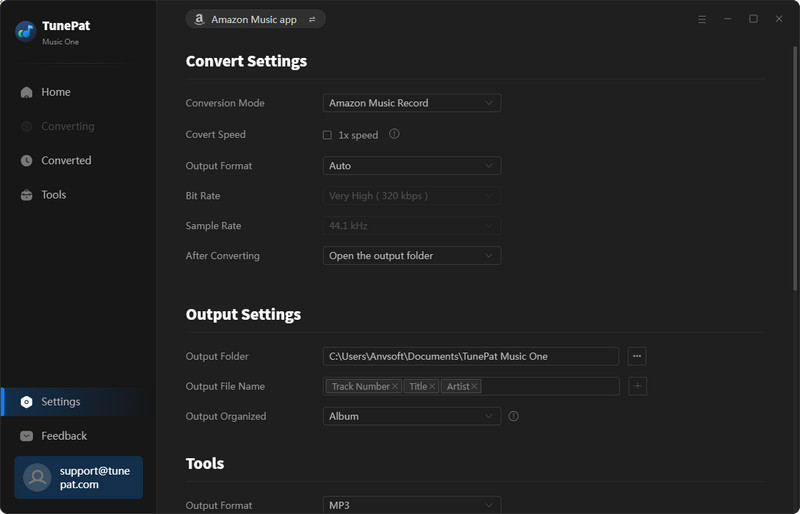800x514 pixels.
Task: Minimize the TunePat window
Action: 728,19
